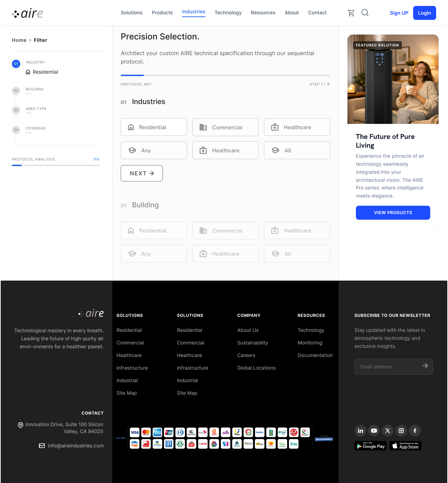Open the Global Locations footer link
The image size is (448, 483).
tap(256, 368)
